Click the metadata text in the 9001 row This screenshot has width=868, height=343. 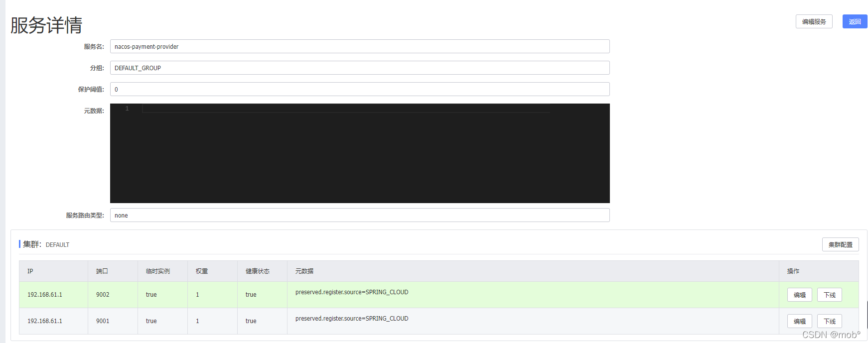coord(352,319)
